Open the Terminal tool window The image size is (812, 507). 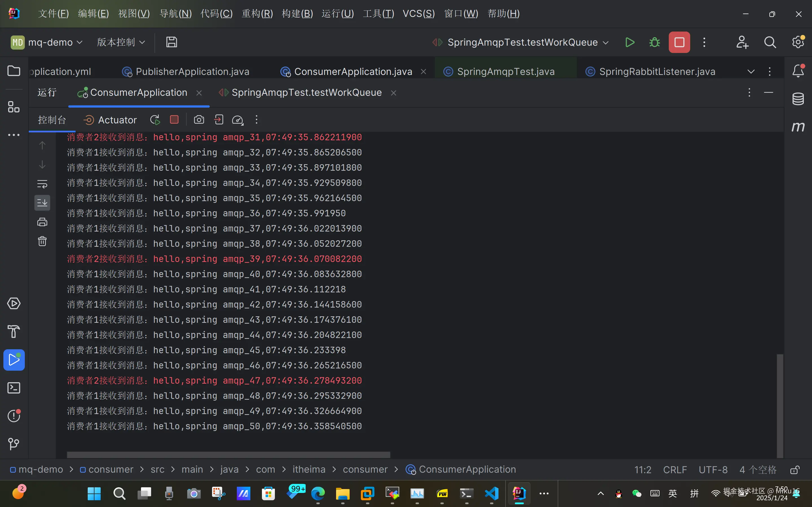coord(14,388)
